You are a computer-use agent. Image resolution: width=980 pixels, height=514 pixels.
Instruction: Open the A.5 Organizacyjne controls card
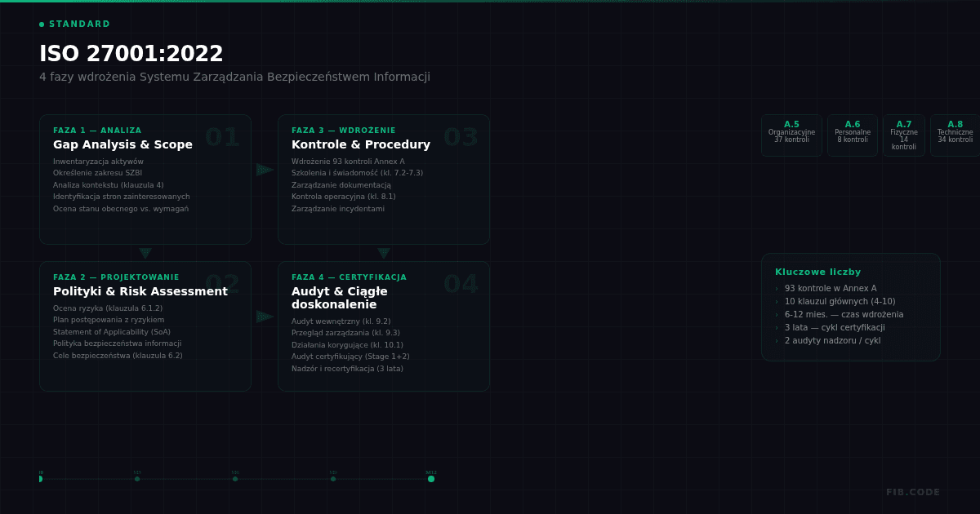click(x=791, y=135)
